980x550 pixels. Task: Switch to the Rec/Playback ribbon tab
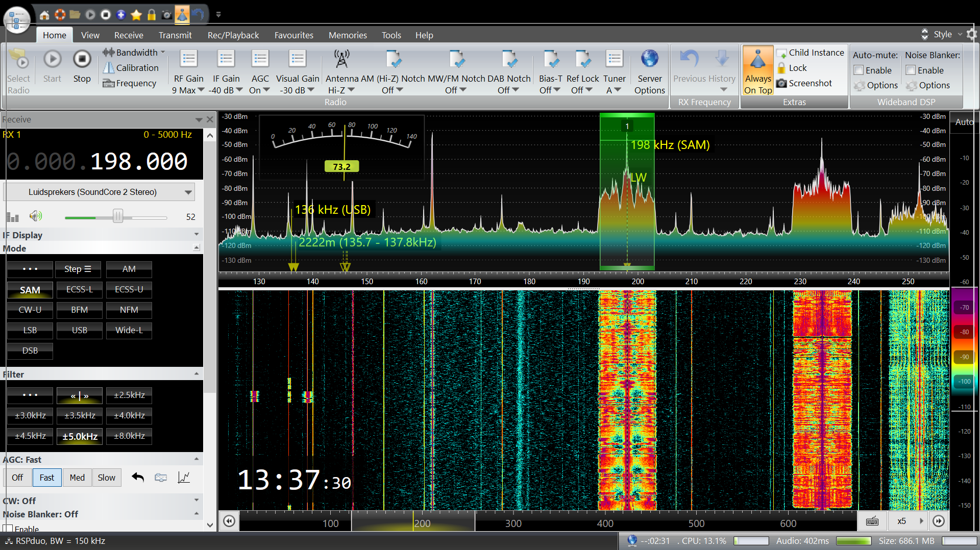[233, 35]
